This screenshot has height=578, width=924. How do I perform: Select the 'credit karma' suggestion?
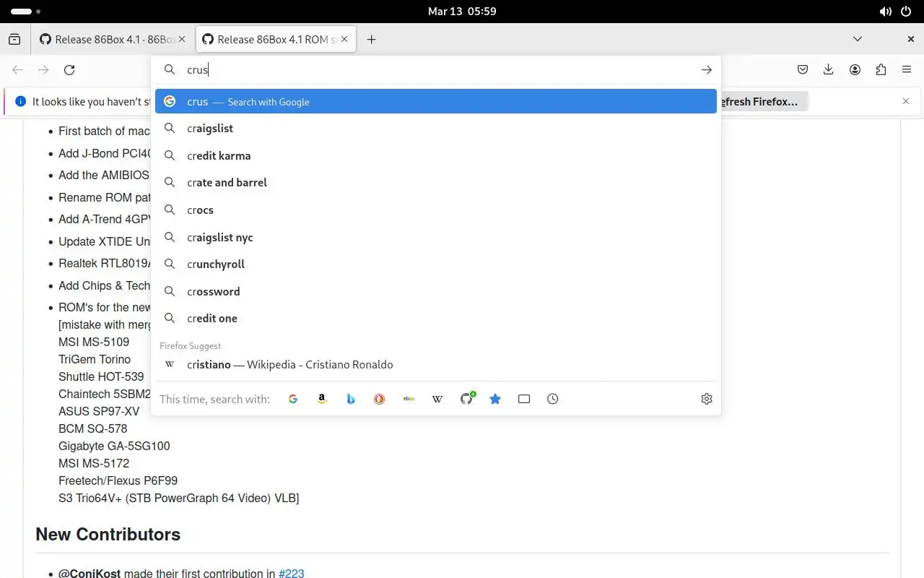click(436, 155)
